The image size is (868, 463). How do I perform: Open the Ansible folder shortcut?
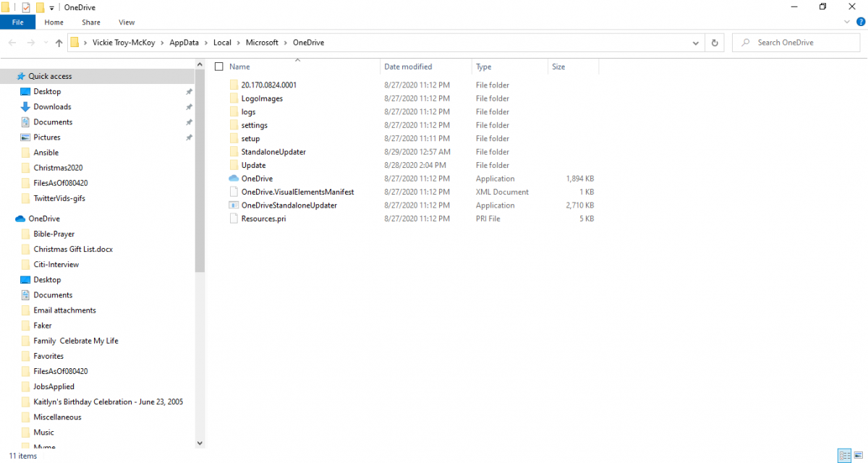click(x=46, y=153)
